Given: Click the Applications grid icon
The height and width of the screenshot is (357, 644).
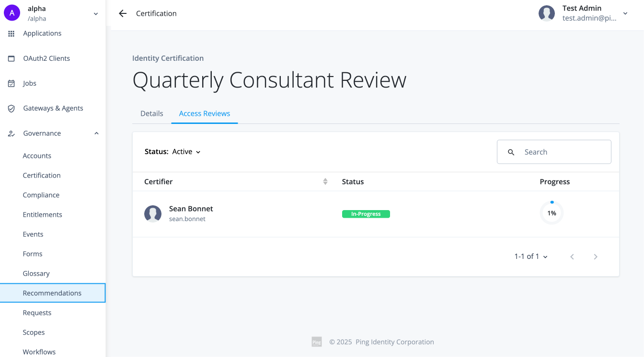Looking at the screenshot, I should click(11, 33).
